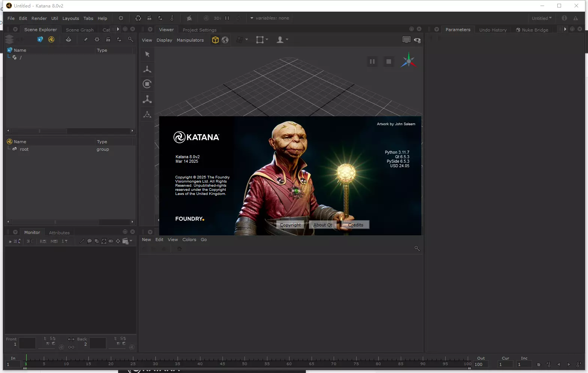Click the Cur current frame field
The height and width of the screenshot is (373, 588).
pyautogui.click(x=505, y=364)
